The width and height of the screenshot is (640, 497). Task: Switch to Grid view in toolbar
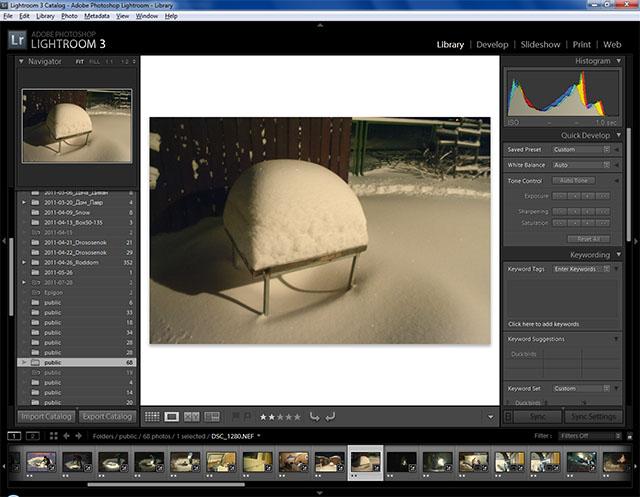click(152, 417)
